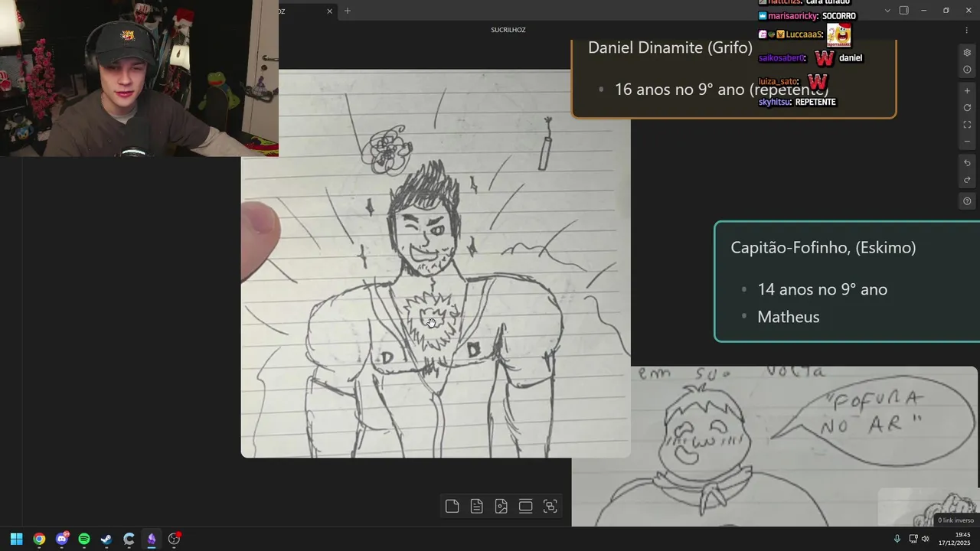Open canvas help question mark icon
Screen dimensions: 980x551
967,201
